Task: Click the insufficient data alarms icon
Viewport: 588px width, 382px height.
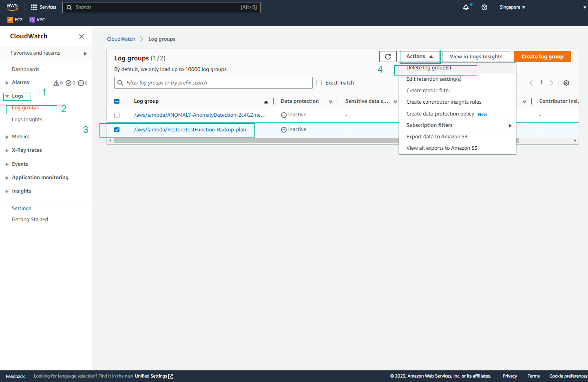Action: [x=81, y=83]
